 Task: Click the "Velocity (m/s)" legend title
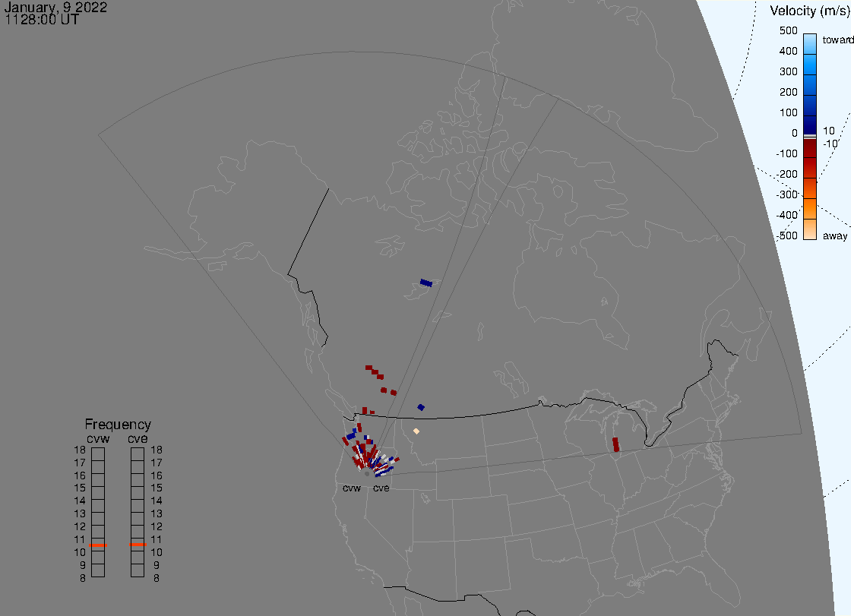(x=808, y=11)
